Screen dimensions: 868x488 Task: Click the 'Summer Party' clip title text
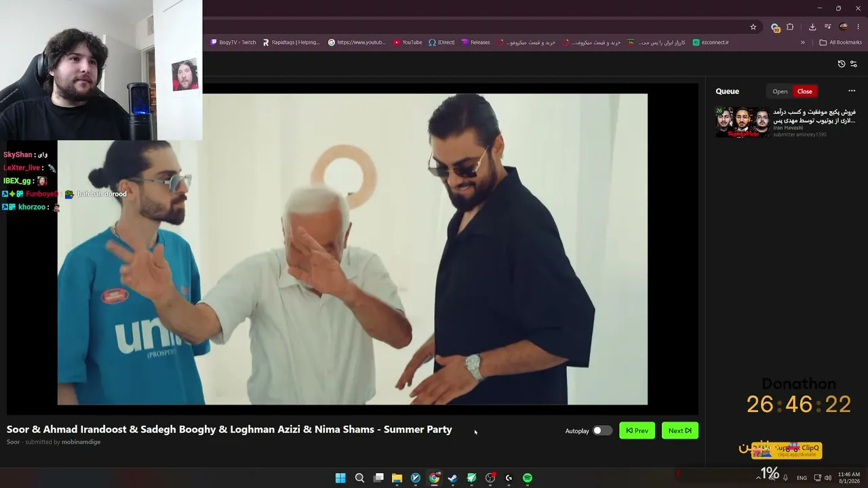tap(229, 429)
